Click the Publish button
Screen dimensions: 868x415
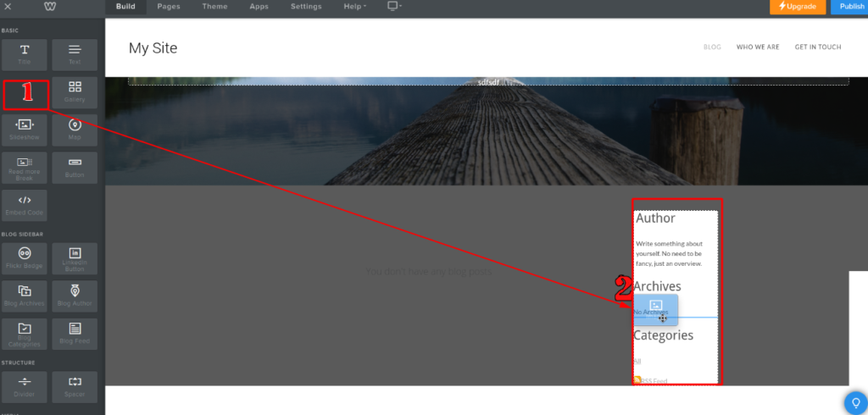pos(851,7)
